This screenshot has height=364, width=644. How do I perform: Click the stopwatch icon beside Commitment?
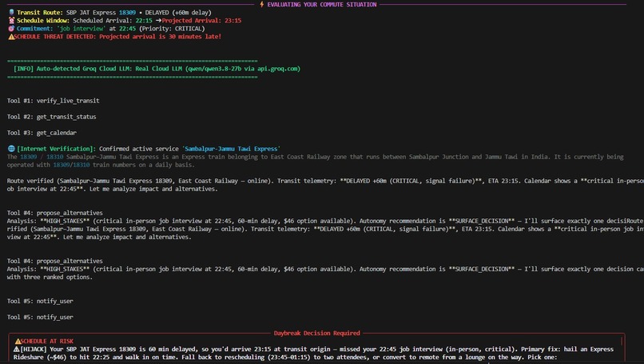tap(11, 28)
